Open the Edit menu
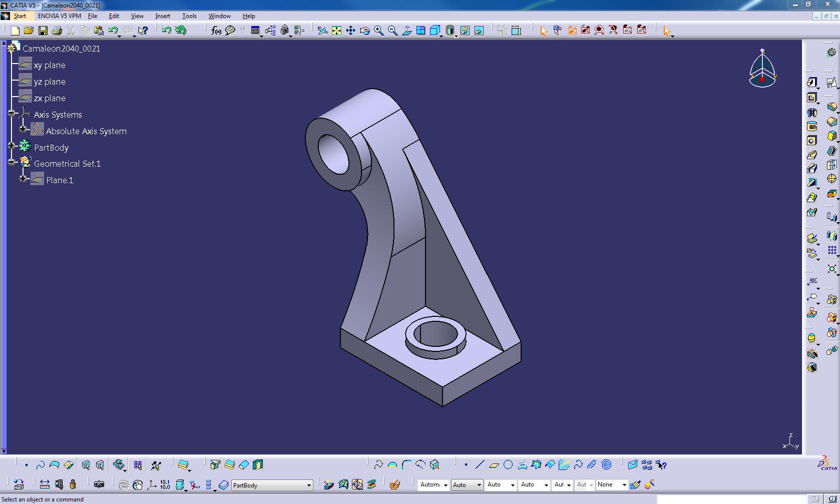This screenshot has height=504, width=840. [114, 16]
